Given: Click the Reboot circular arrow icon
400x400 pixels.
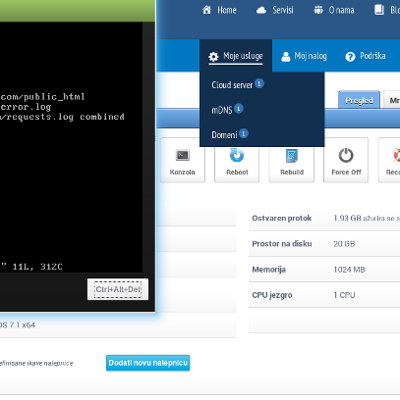Looking at the screenshot, I should (237, 155).
